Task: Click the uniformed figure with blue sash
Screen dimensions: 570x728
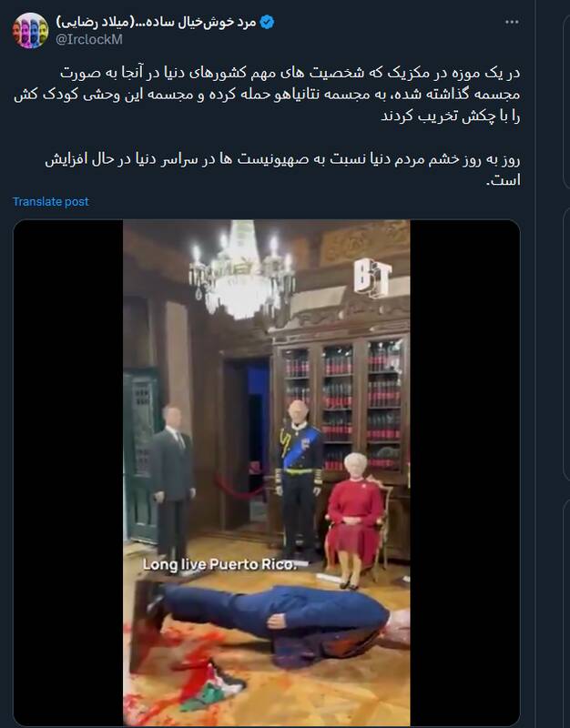Action: coord(299,480)
